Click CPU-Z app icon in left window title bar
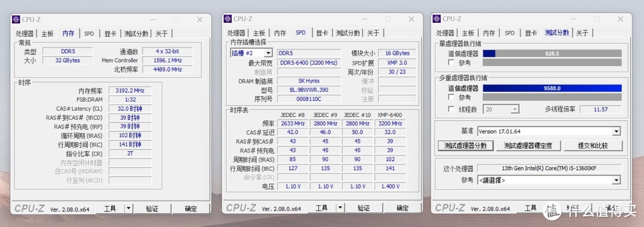 16,19
